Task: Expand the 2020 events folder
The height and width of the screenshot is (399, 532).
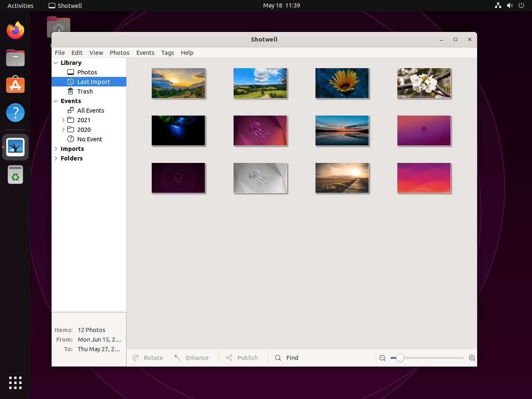Action: click(x=63, y=130)
